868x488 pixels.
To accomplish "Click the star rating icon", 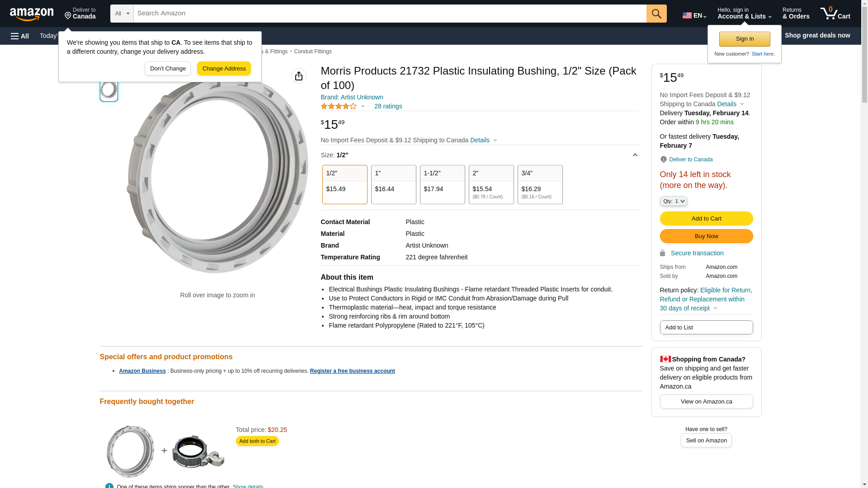I will point(339,106).
